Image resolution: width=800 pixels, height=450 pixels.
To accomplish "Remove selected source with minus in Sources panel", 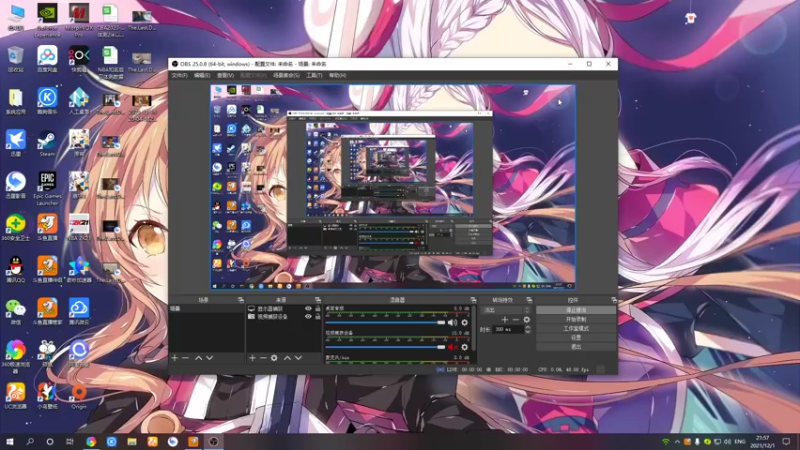I will tap(263, 358).
